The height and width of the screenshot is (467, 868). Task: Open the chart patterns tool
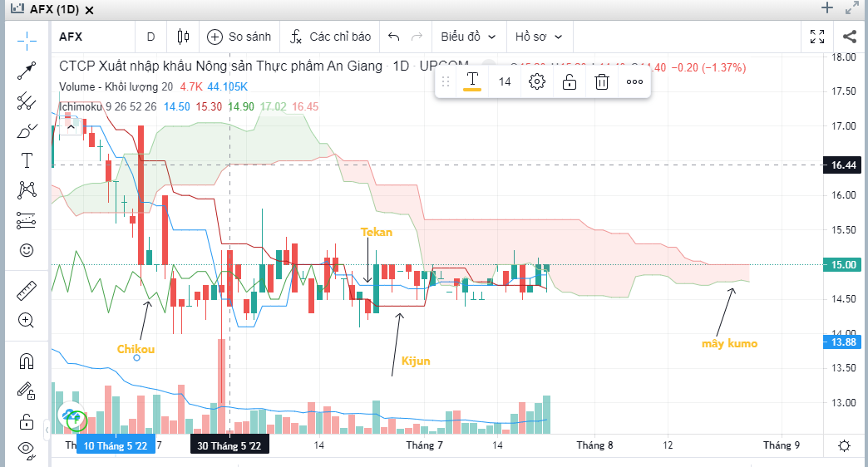click(27, 190)
